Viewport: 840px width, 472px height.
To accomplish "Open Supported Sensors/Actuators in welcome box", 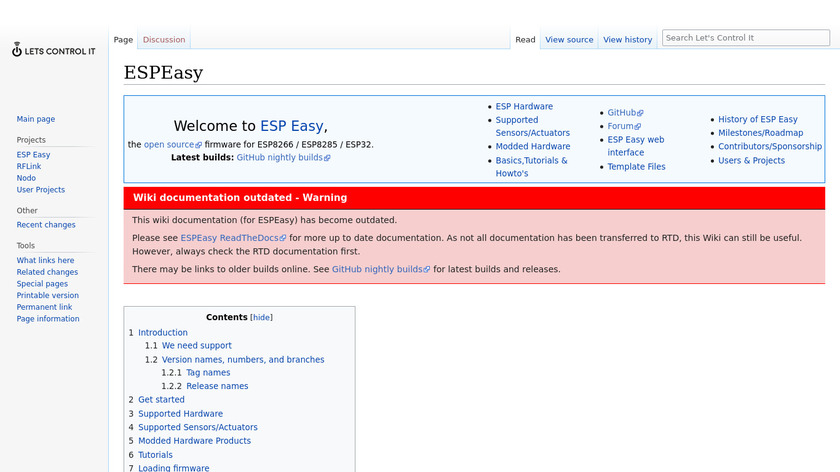I will tap(532, 126).
